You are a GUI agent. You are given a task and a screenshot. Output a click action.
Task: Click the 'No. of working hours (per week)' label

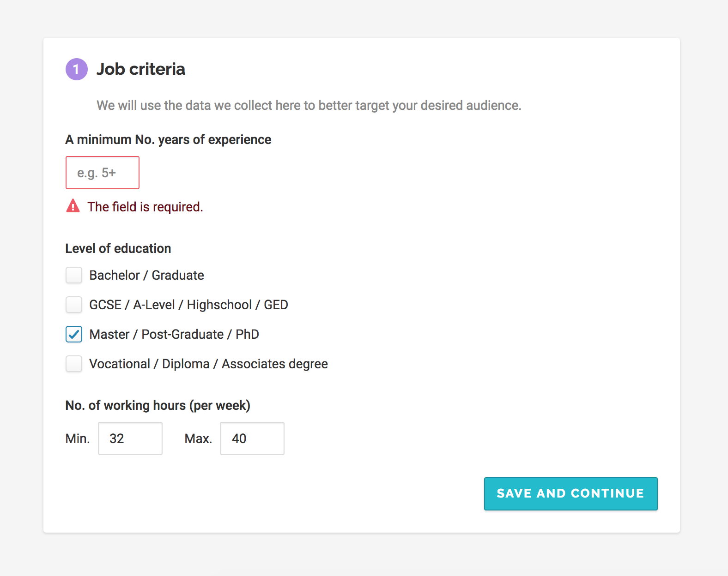(158, 406)
